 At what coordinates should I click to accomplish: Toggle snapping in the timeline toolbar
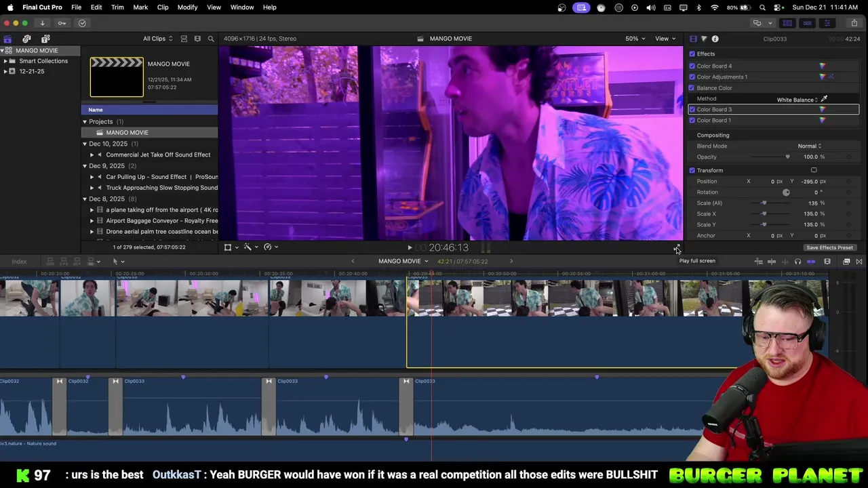pos(811,262)
